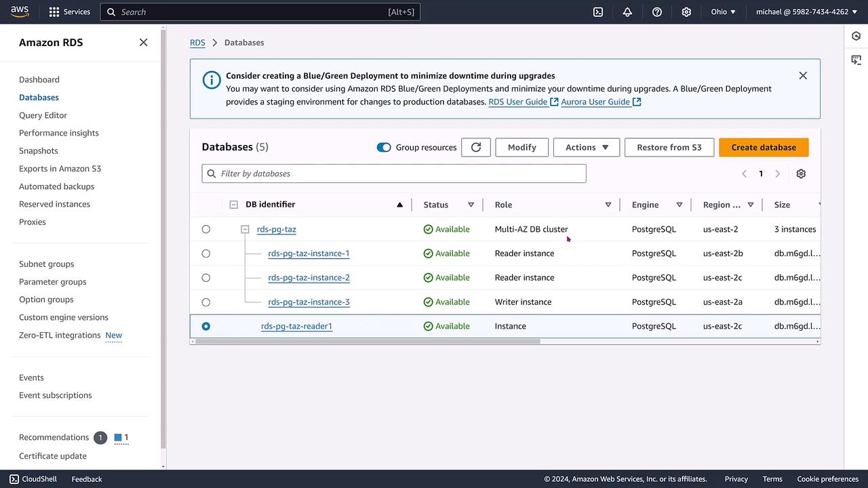The width and height of the screenshot is (868, 488).
Task: Open the rds-pg-taz-instance-1 link
Action: coord(309,253)
